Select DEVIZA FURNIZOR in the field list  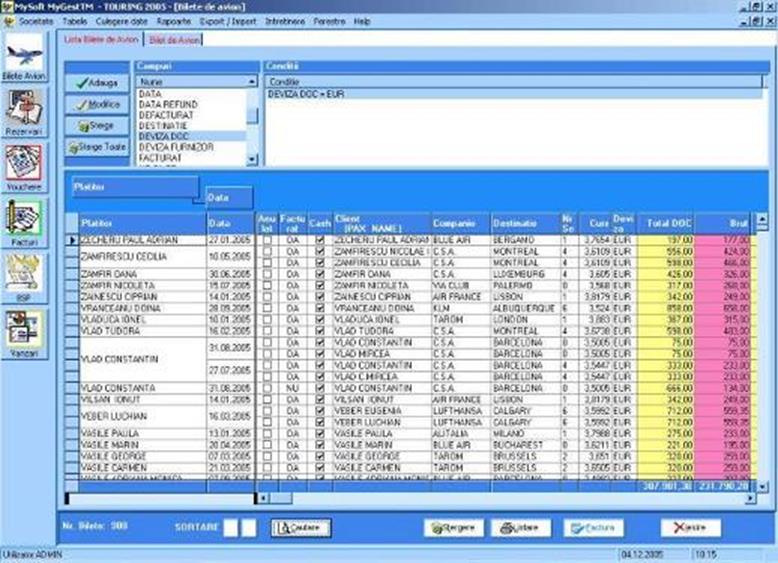[x=192, y=147]
